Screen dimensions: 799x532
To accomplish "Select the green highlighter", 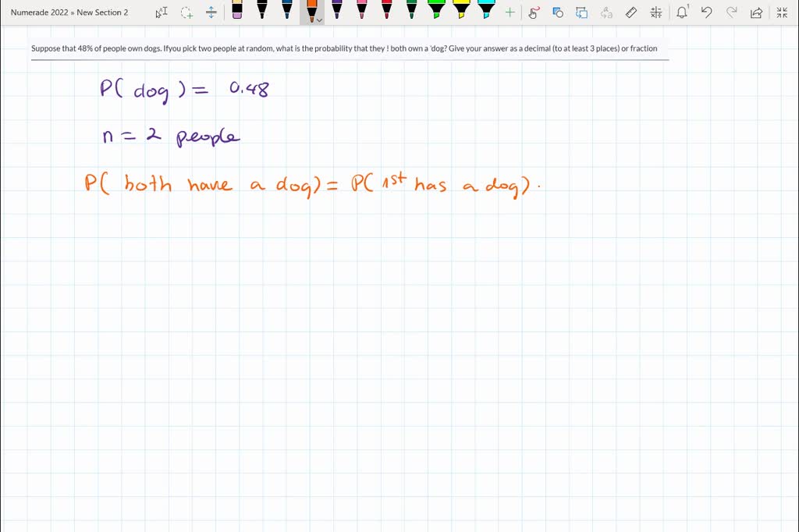I will (x=436, y=11).
